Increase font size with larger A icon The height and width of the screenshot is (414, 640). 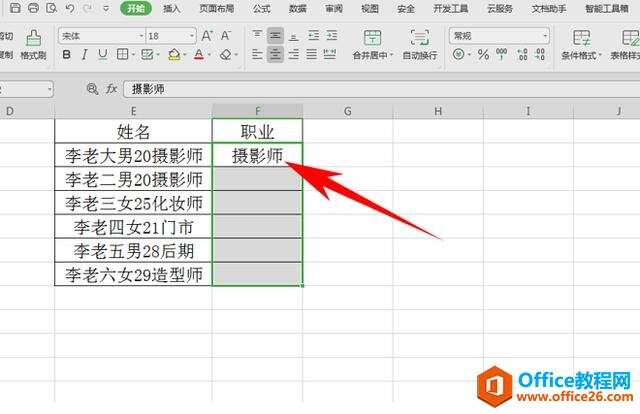pos(207,36)
